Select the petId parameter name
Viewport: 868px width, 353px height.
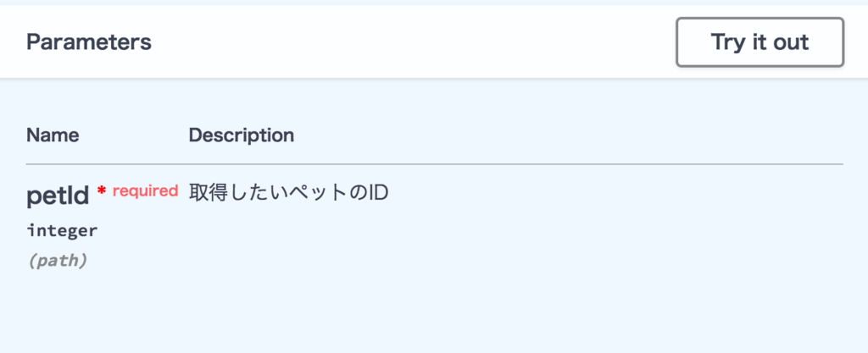[58, 196]
